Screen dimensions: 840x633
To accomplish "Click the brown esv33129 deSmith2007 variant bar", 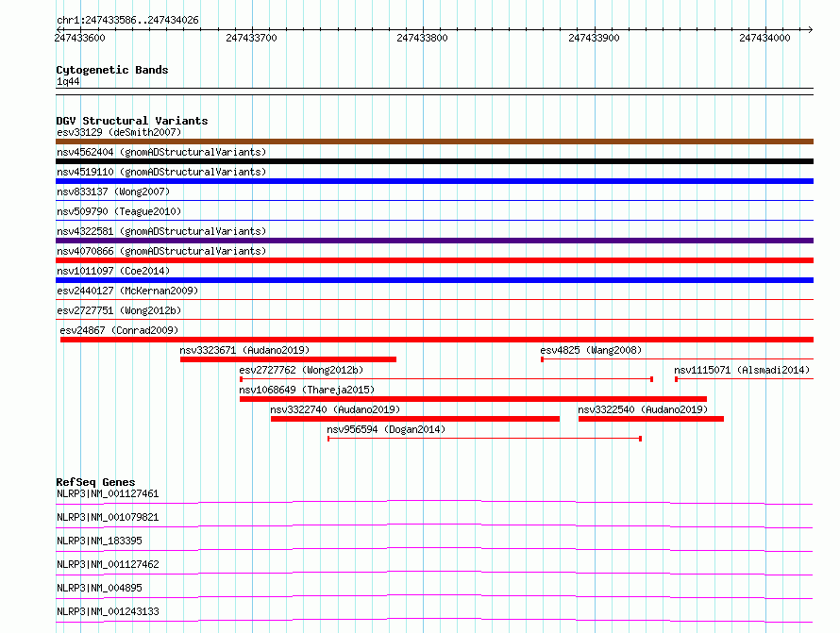I will coord(434,142).
